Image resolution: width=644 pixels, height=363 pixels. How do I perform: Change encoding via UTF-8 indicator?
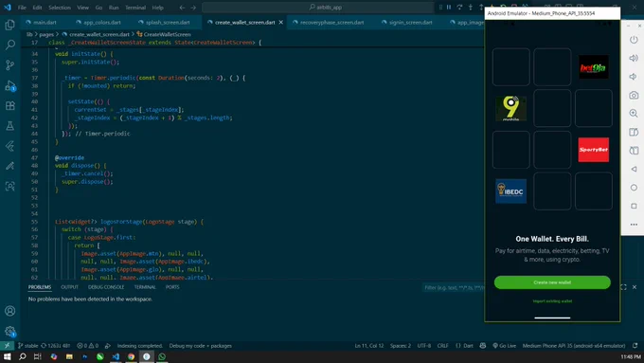pos(424,346)
